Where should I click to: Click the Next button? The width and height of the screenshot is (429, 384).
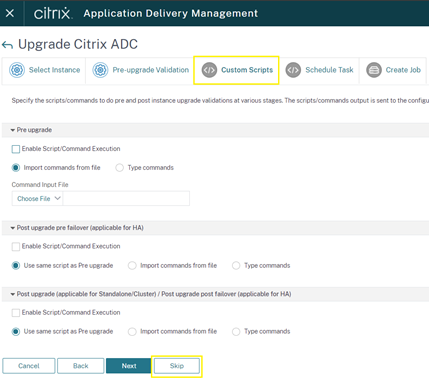[129, 366]
